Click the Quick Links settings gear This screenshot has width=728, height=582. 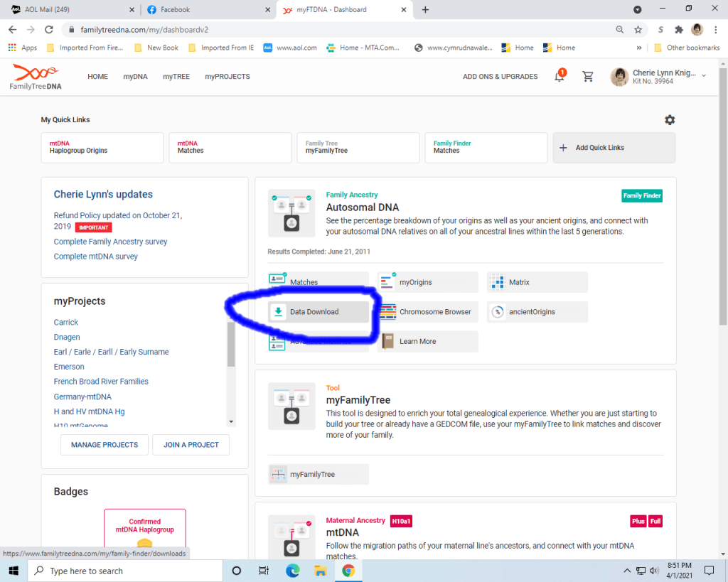[x=669, y=120]
